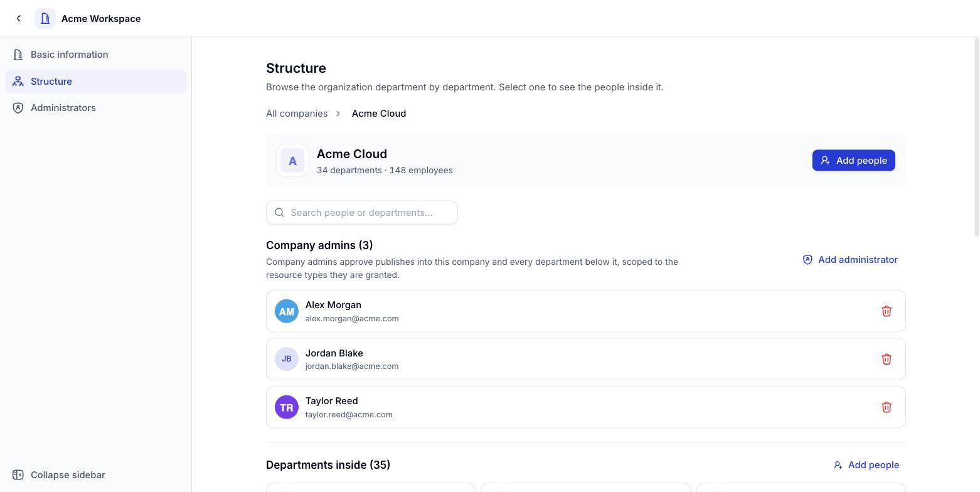Image resolution: width=980 pixels, height=492 pixels.
Task: Go back using the top-left arrow
Action: pyautogui.click(x=19, y=18)
